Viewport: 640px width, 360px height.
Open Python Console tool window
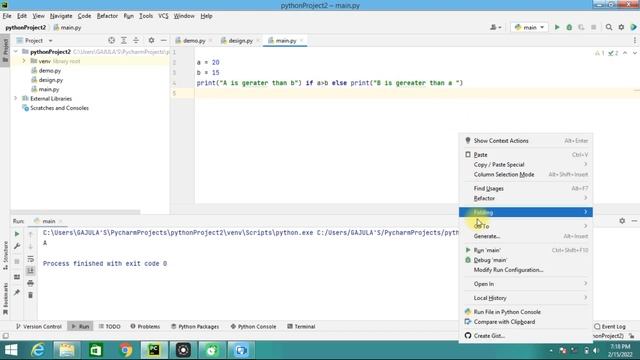[253, 327]
